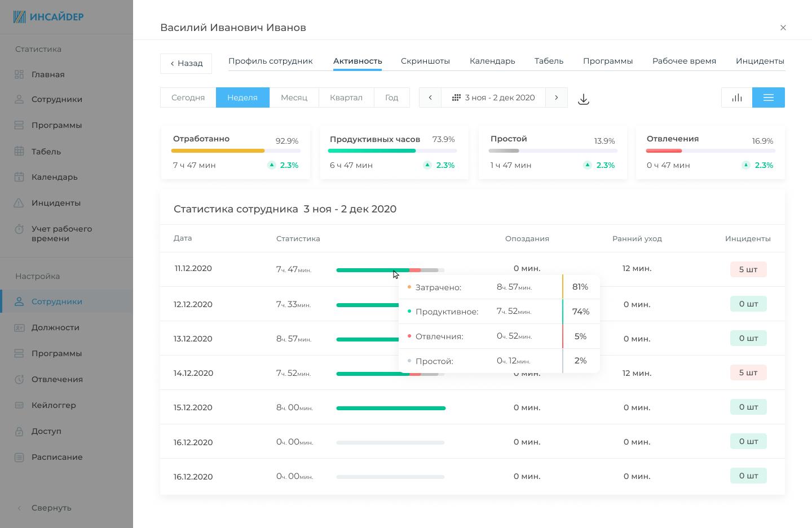Viewport: 812px width, 528px height.
Task: Click the 5 шт incidents badge for 11.12.2020
Action: point(748,269)
